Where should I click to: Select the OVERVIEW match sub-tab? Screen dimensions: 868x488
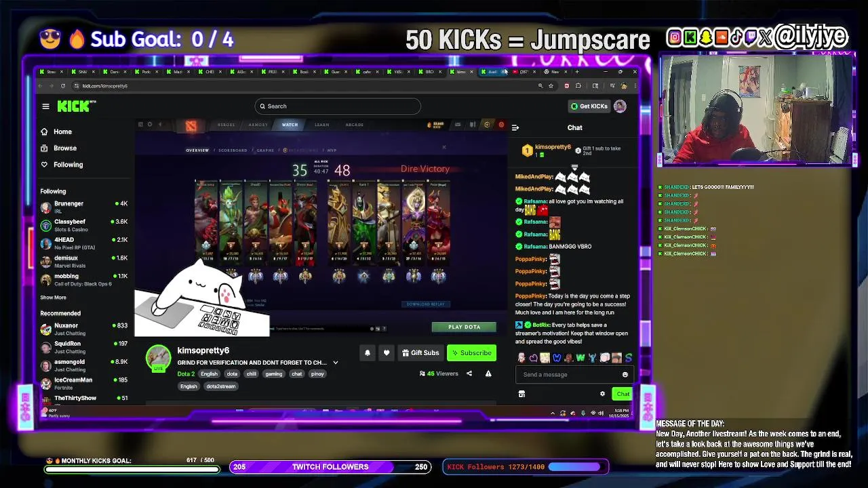[x=197, y=150]
